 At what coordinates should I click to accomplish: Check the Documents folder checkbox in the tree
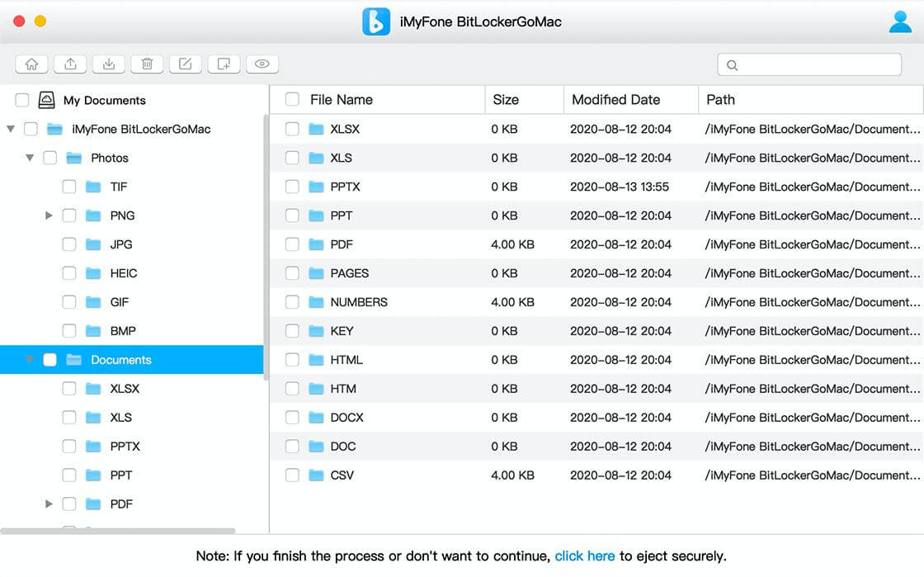pos(50,360)
